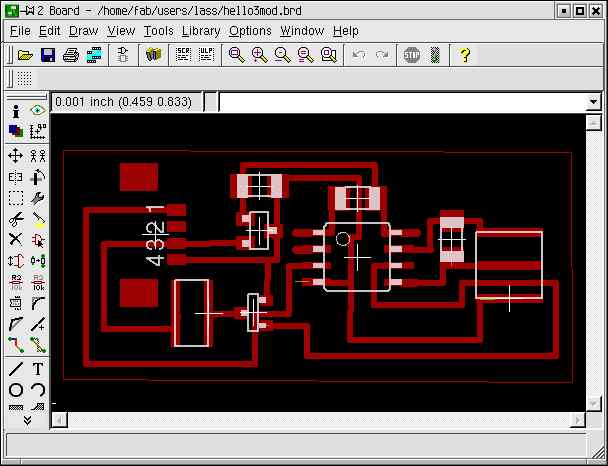608x466 pixels.
Task: Click the Help question mark button
Action: 465,55
